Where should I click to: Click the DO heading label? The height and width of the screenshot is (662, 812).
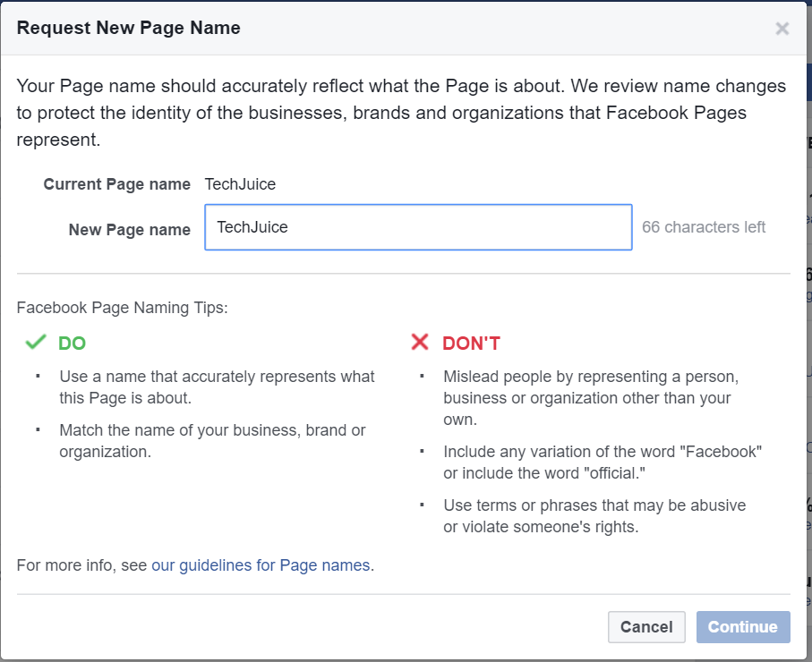click(x=72, y=343)
